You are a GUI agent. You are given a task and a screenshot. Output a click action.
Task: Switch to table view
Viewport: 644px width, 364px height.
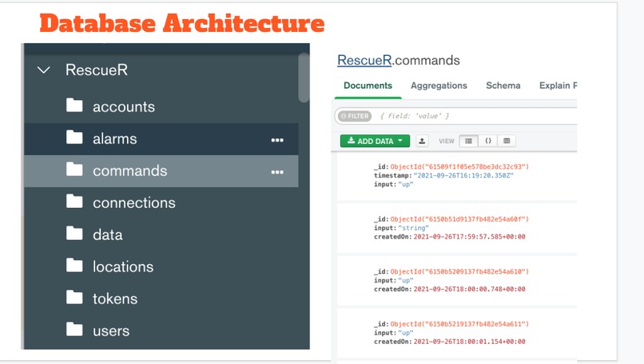507,141
